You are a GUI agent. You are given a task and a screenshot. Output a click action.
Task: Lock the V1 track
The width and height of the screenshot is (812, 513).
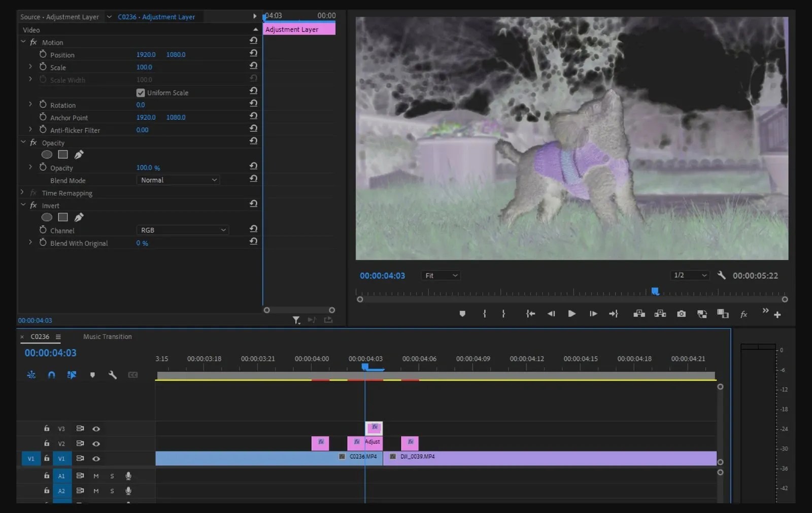click(46, 458)
